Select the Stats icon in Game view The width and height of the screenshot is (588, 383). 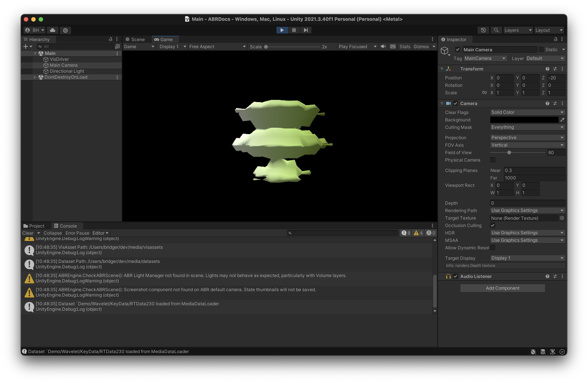click(x=404, y=46)
